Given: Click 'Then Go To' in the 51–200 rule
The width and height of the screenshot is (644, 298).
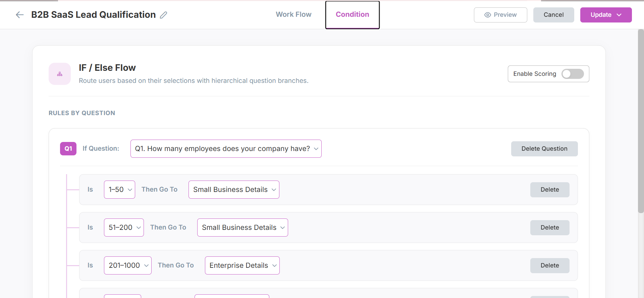Looking at the screenshot, I should pyautogui.click(x=168, y=228).
